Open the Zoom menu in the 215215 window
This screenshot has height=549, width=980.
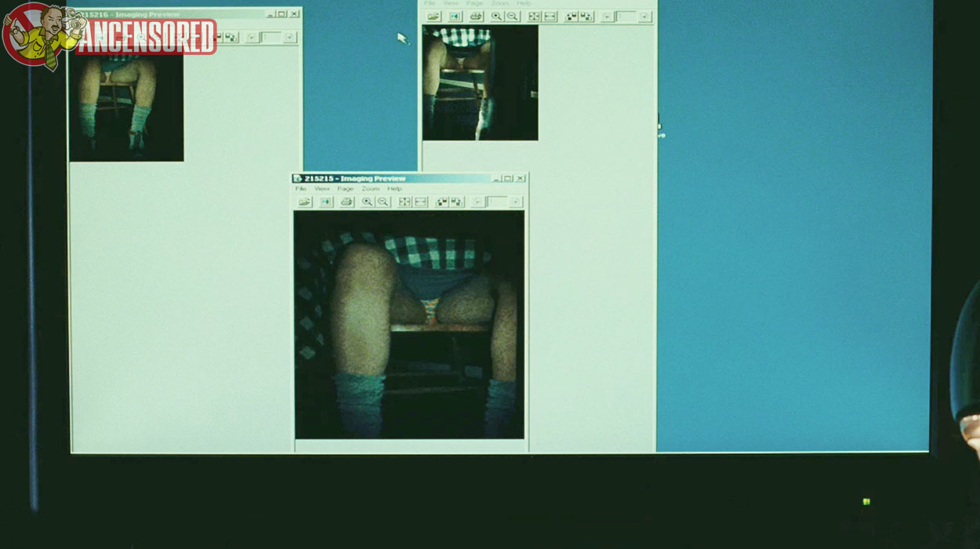point(370,189)
